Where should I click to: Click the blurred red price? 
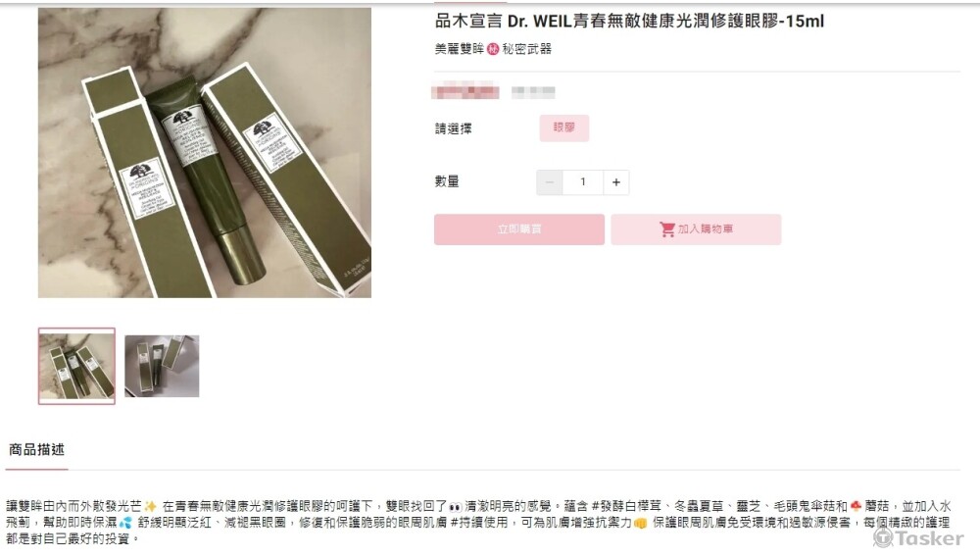(465, 92)
